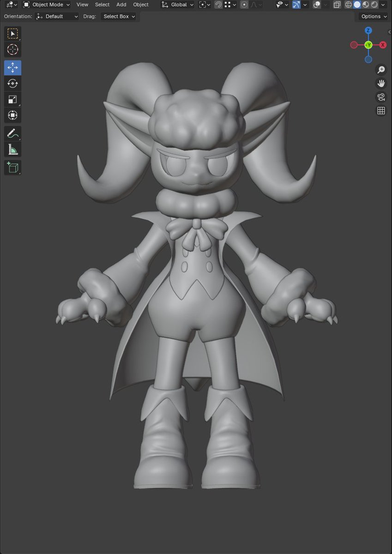The image size is (392, 554).
Task: Select the Measure tool
Action: tap(12, 150)
